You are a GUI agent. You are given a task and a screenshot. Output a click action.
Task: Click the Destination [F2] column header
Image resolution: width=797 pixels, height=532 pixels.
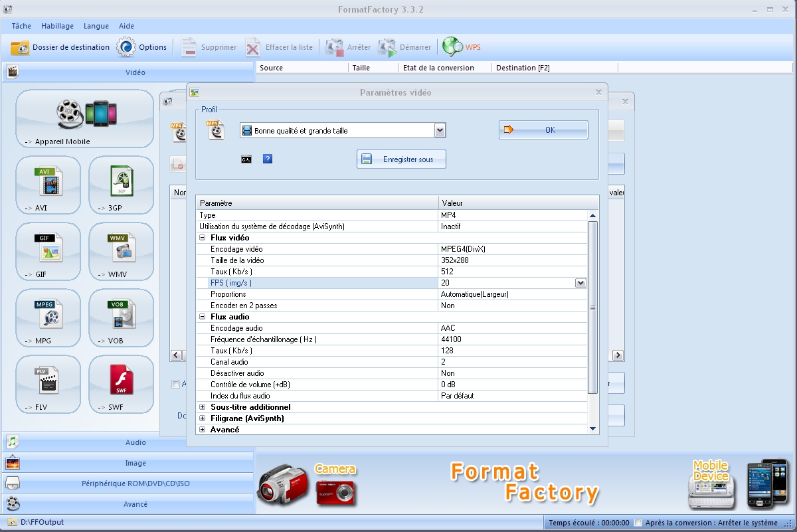(555, 68)
